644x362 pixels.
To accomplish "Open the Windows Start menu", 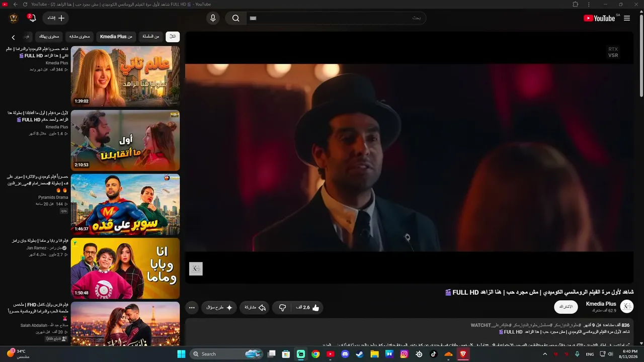I will pyautogui.click(x=181, y=354).
